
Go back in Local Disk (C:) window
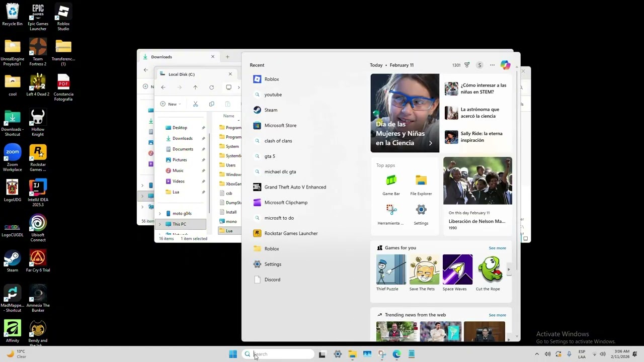(163, 87)
